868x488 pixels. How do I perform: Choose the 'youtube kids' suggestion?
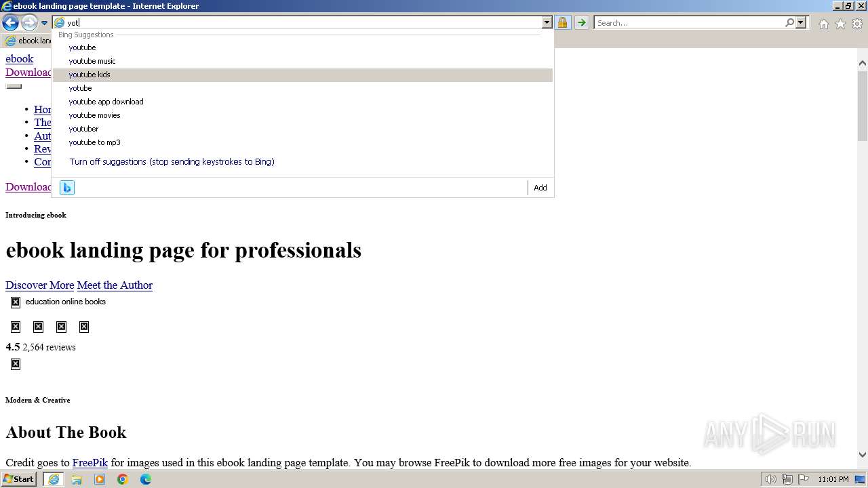click(x=302, y=75)
